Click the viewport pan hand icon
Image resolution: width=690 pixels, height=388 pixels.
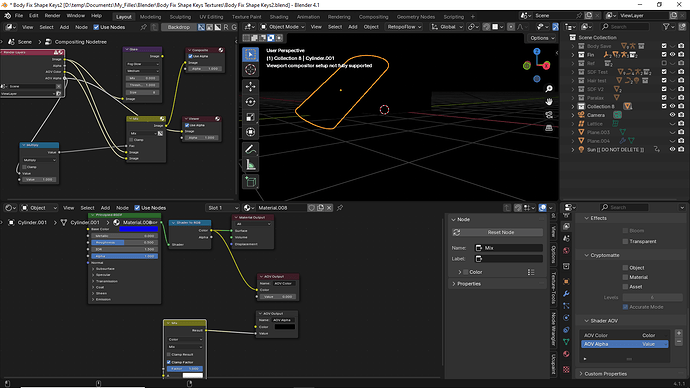point(549,102)
